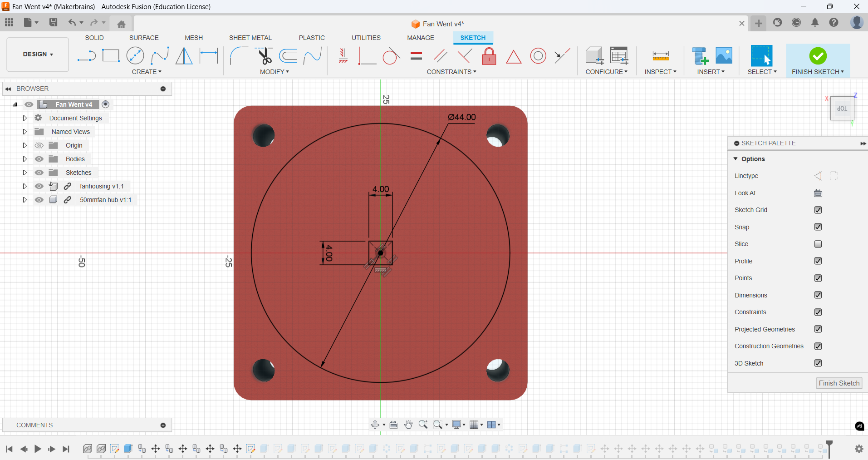Switch to the SOLID tab
The image size is (868, 460).
94,38
